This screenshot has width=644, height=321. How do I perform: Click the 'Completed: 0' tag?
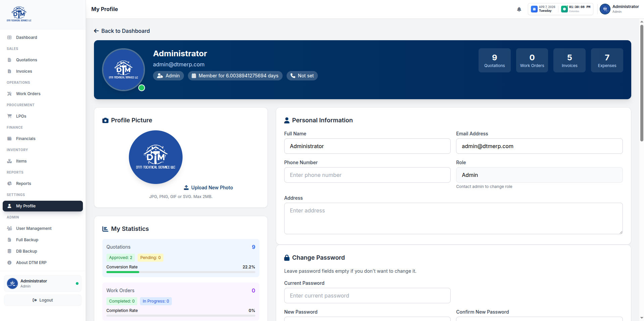122,301
